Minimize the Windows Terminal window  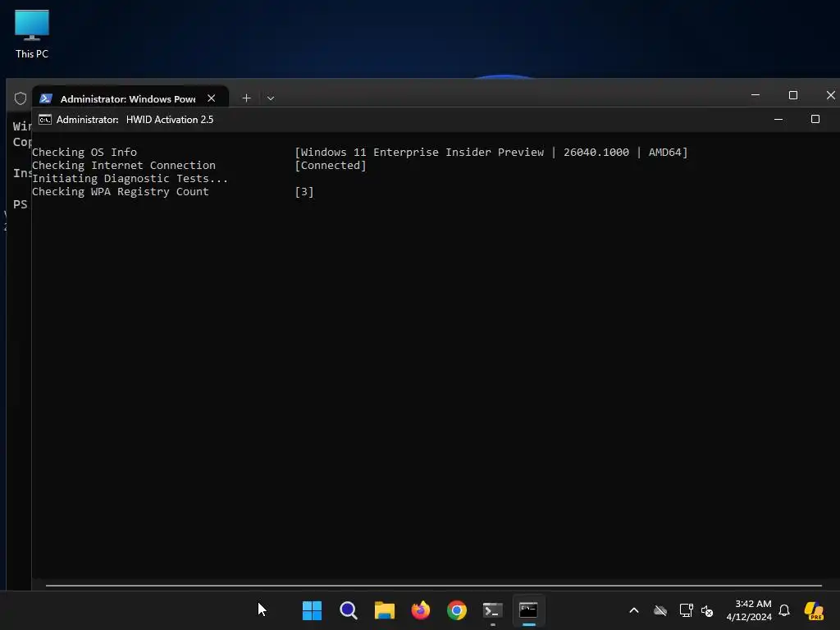click(x=756, y=95)
